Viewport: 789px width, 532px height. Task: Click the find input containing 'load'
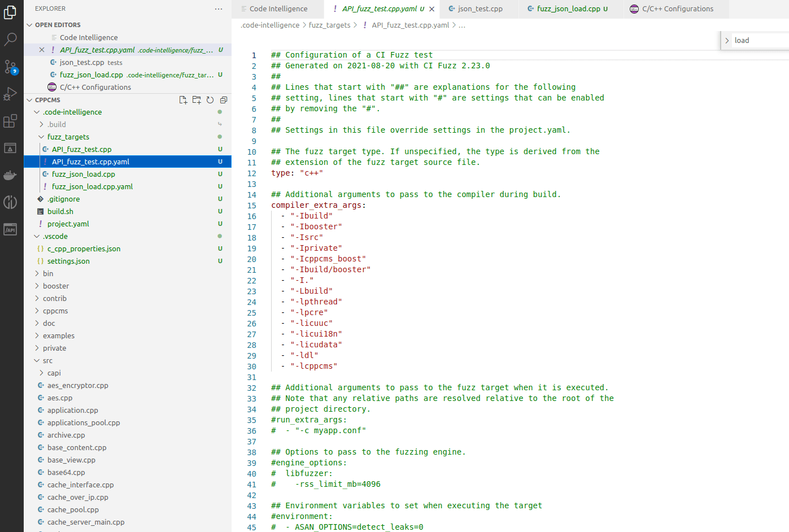pyautogui.click(x=761, y=41)
